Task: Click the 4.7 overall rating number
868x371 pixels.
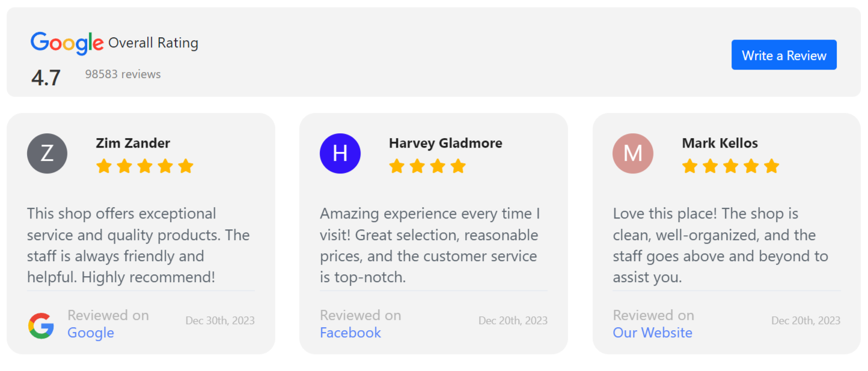Action: [x=46, y=78]
